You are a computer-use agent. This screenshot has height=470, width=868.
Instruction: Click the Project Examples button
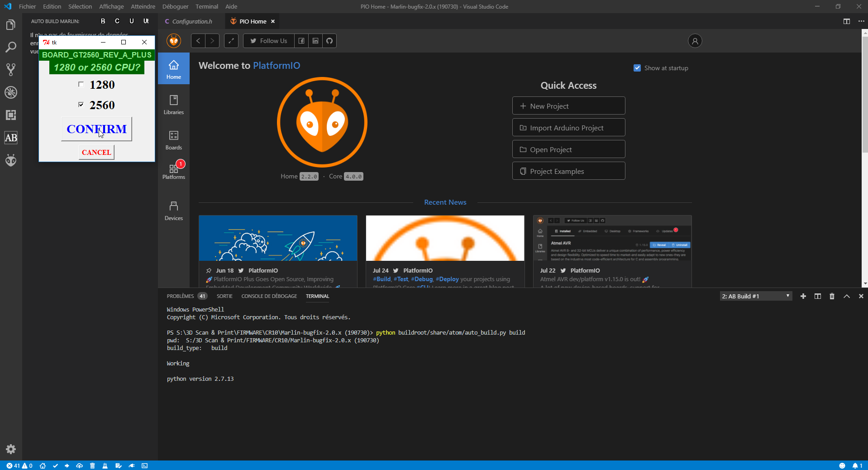click(x=568, y=171)
